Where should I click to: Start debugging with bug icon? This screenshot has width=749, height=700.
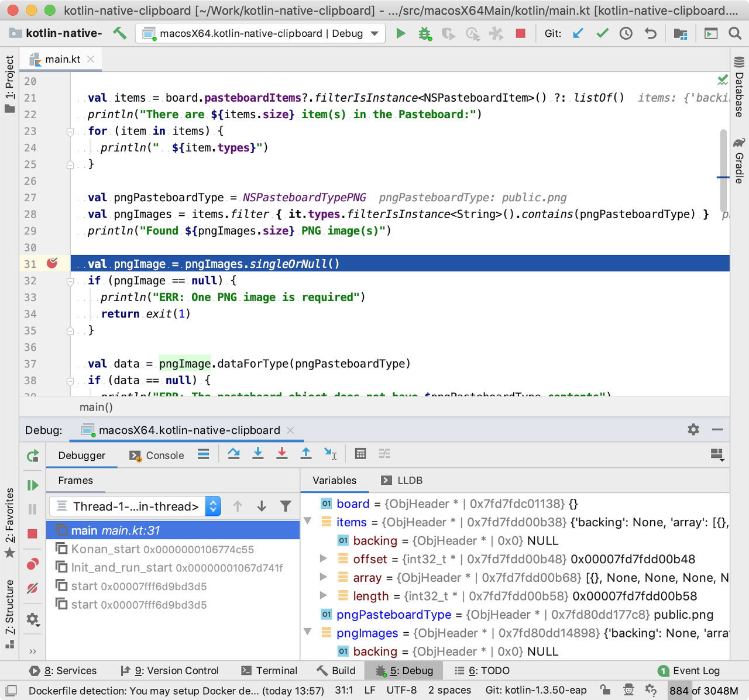[425, 33]
